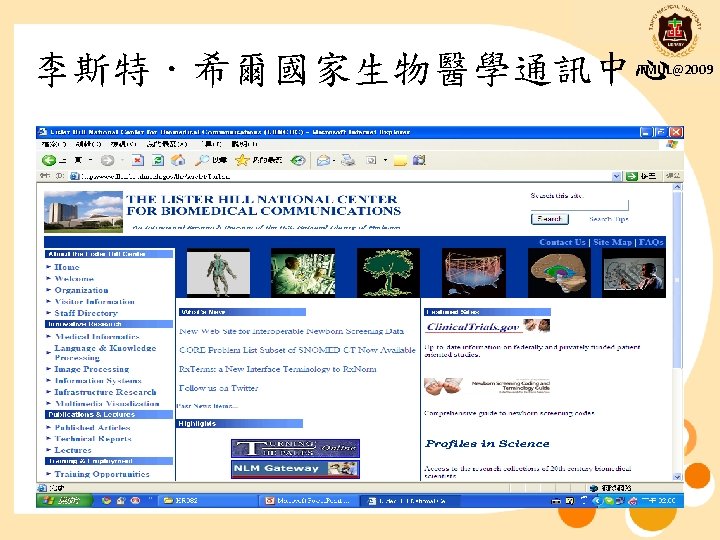The image size is (720, 540).
Task: Open the Follow us on Twitter link
Action: coord(219,388)
